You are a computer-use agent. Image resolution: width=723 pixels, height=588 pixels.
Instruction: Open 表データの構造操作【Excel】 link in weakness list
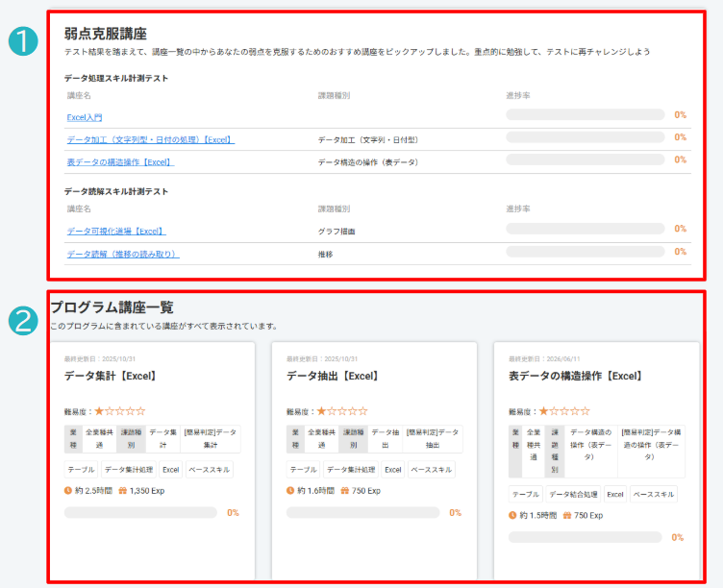click(120, 162)
